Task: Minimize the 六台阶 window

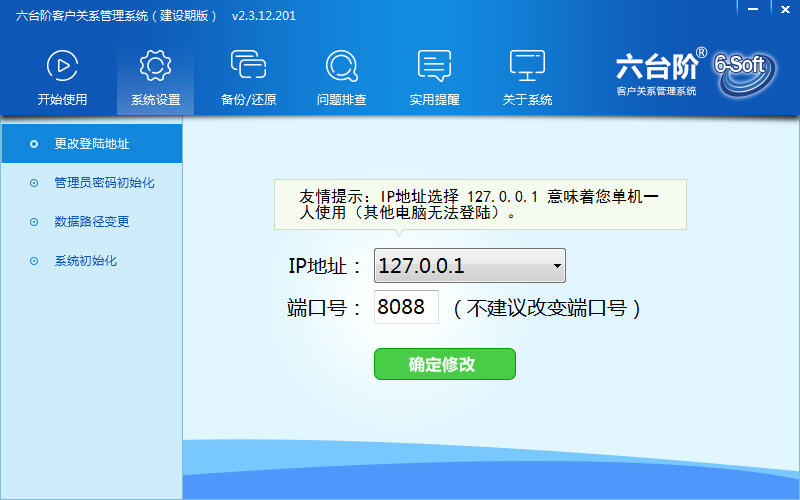Action: pos(751,8)
